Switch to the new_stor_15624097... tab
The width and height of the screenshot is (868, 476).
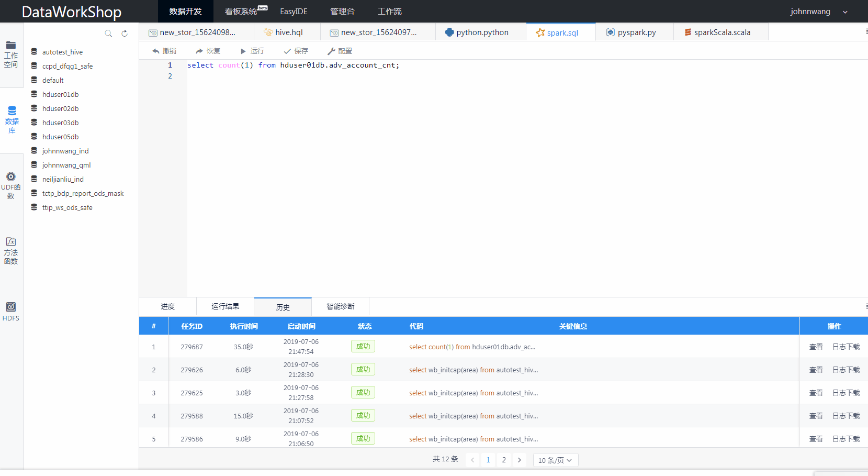(x=378, y=32)
